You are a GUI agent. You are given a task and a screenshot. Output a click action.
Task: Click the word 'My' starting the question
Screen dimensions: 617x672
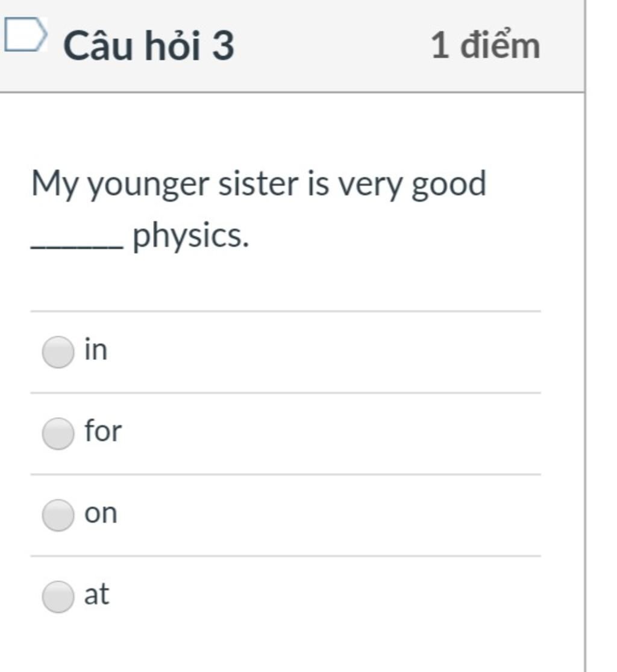coord(55,184)
